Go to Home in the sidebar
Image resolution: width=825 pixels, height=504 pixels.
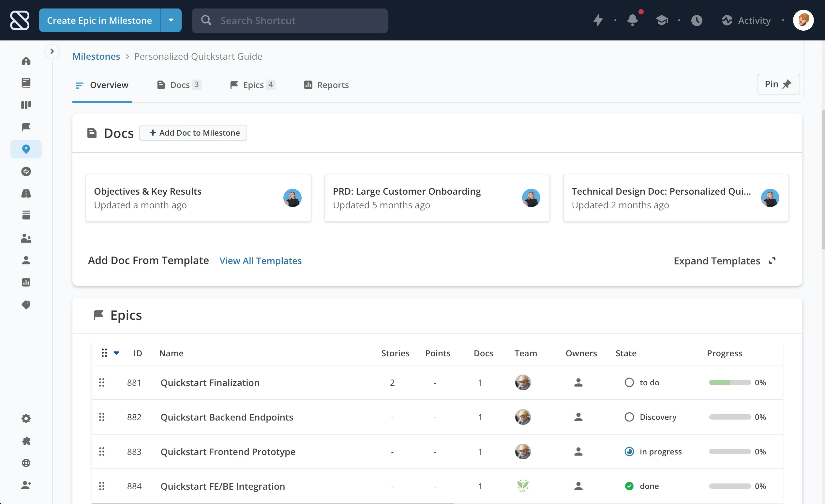tap(26, 61)
